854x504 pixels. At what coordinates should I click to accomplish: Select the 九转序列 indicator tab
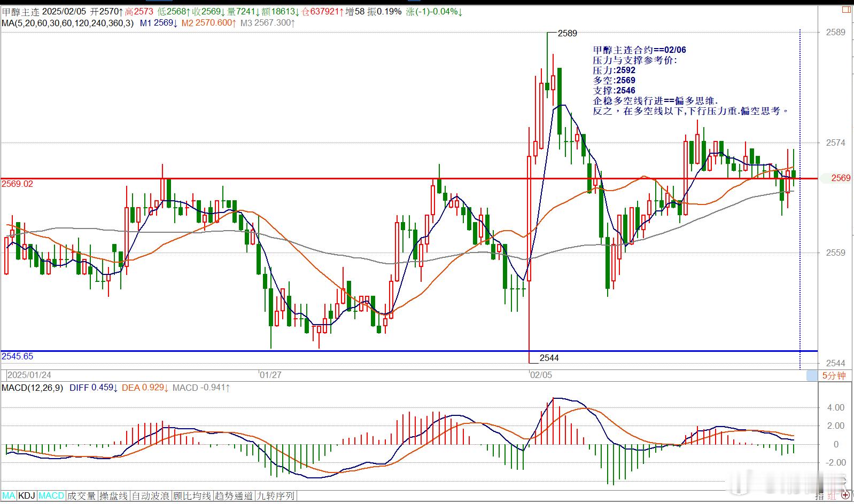pyautogui.click(x=276, y=495)
